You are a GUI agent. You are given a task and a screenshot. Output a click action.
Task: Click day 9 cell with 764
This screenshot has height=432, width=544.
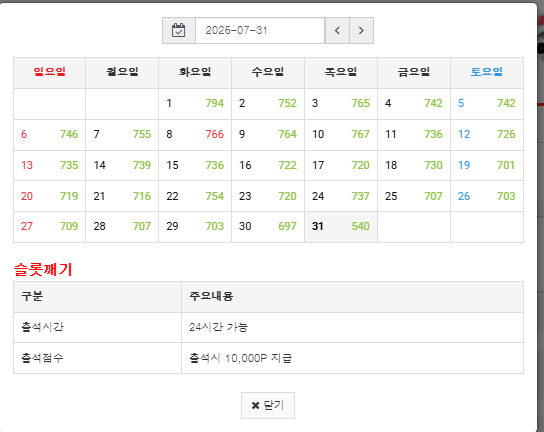[268, 135]
